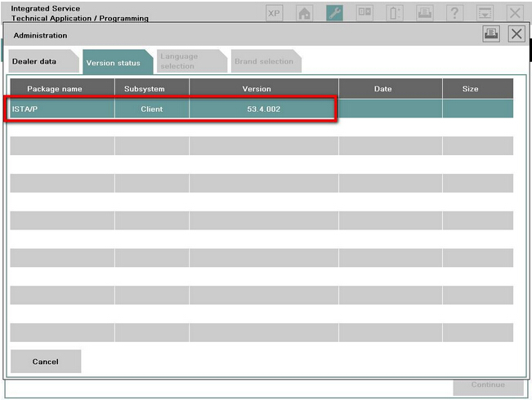Print the Administration dialog contents
The image size is (532, 400).
pyautogui.click(x=491, y=34)
